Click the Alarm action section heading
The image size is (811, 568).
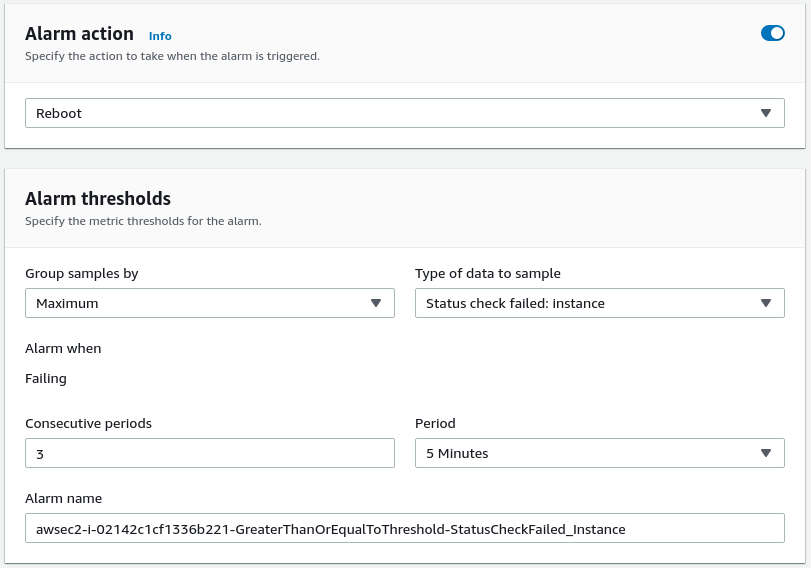pos(79,34)
